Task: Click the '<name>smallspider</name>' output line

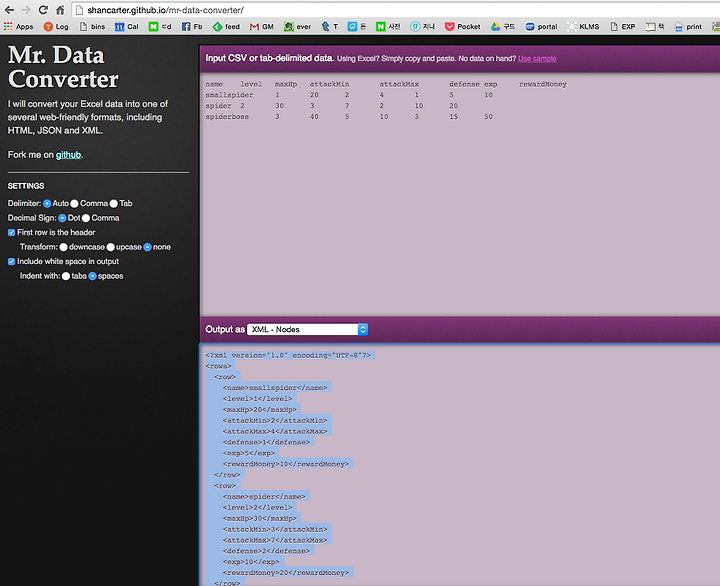Action: [275, 388]
